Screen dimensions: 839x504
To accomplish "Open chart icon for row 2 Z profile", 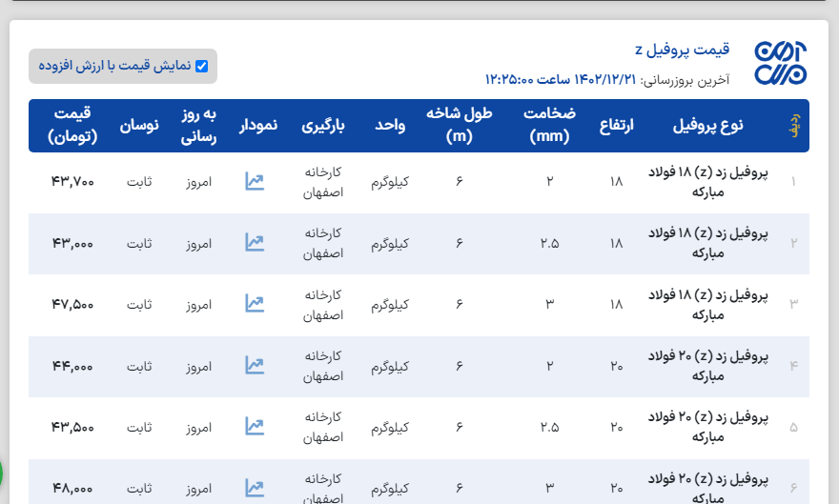I will click(254, 242).
